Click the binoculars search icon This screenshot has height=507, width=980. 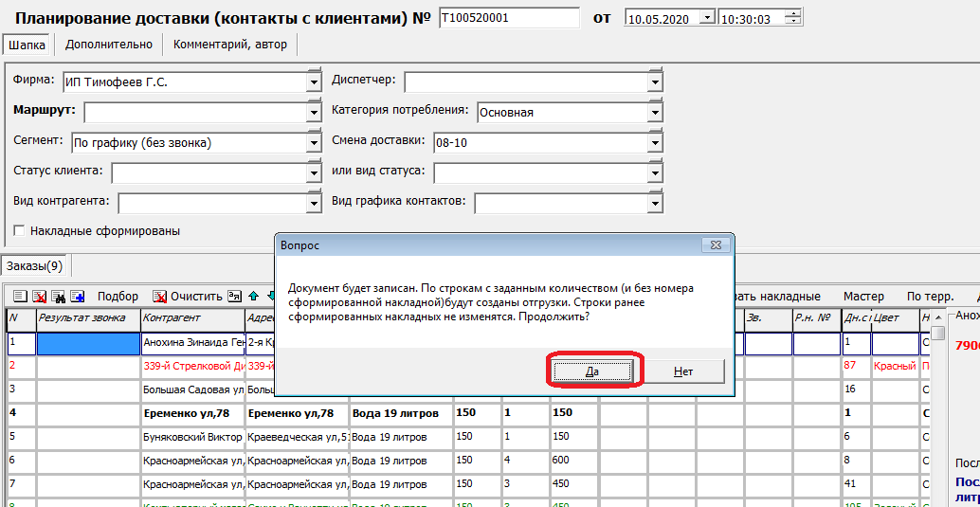pyautogui.click(x=58, y=297)
